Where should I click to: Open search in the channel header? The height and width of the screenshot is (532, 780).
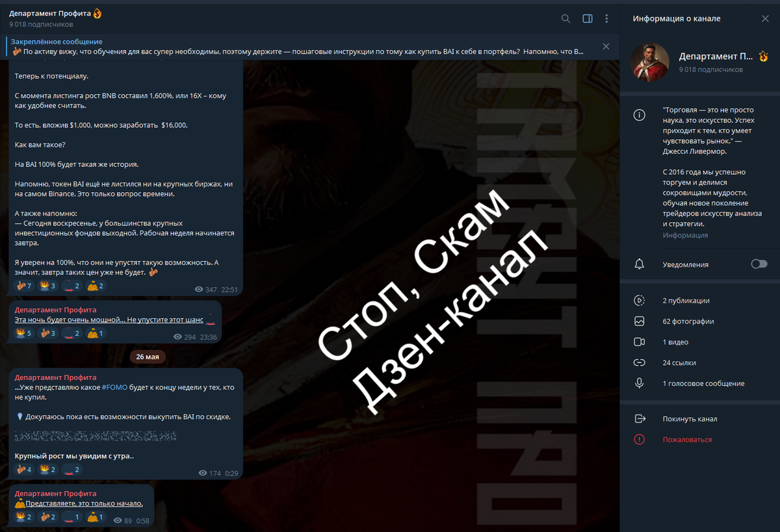565,19
